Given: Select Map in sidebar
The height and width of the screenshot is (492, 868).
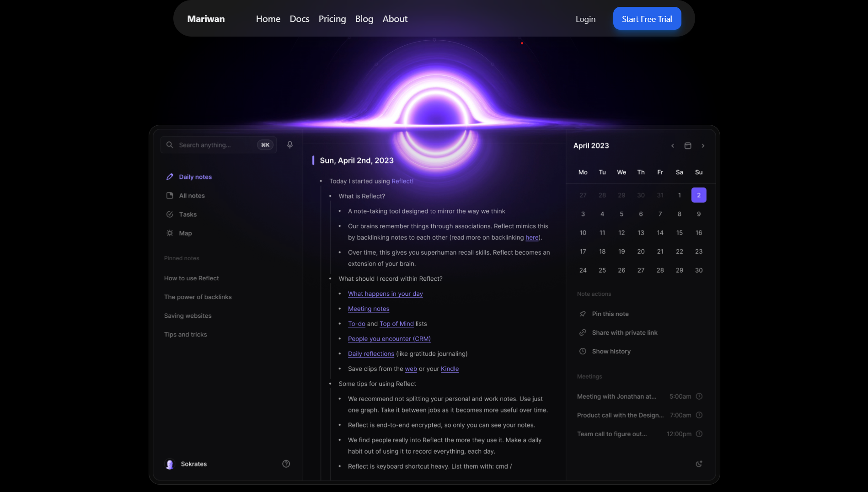Looking at the screenshot, I should coord(185,233).
